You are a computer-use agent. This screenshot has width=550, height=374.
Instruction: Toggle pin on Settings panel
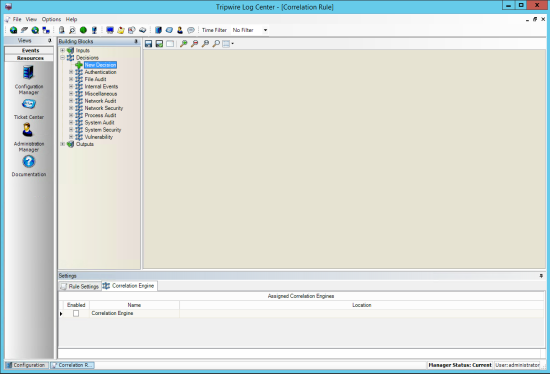[541, 276]
